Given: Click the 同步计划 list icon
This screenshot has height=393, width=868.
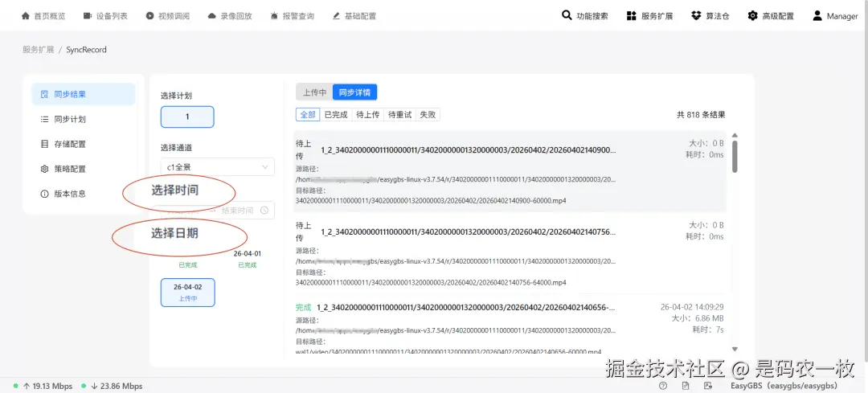Looking at the screenshot, I should tap(45, 120).
